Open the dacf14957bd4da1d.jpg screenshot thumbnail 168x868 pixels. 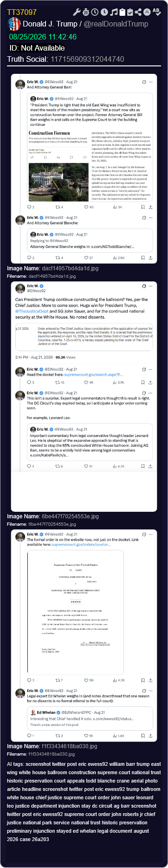pyautogui.click(x=84, y=169)
